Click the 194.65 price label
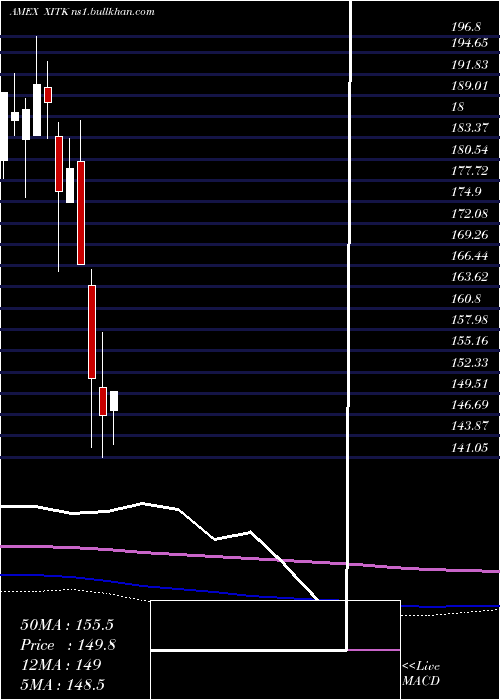 click(x=470, y=43)
